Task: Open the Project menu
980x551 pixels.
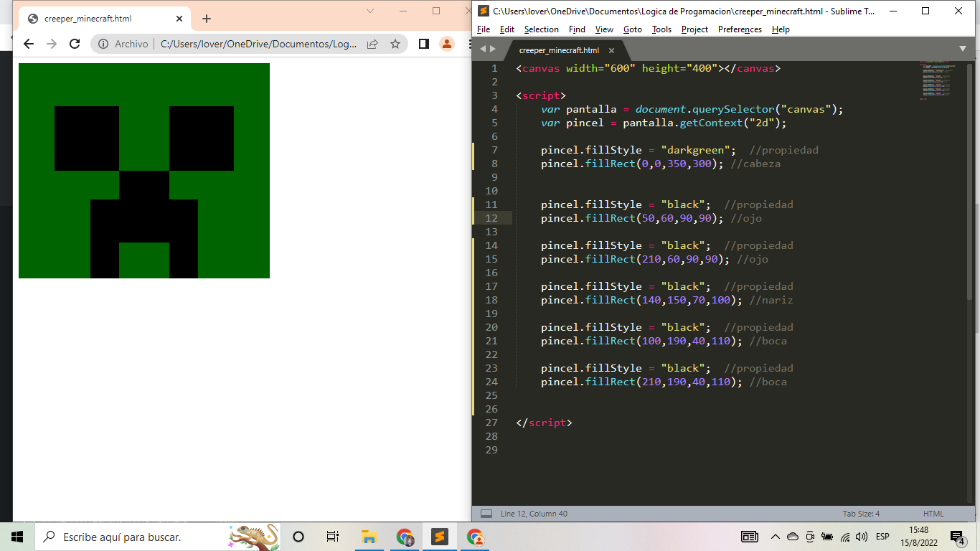Action: click(694, 29)
